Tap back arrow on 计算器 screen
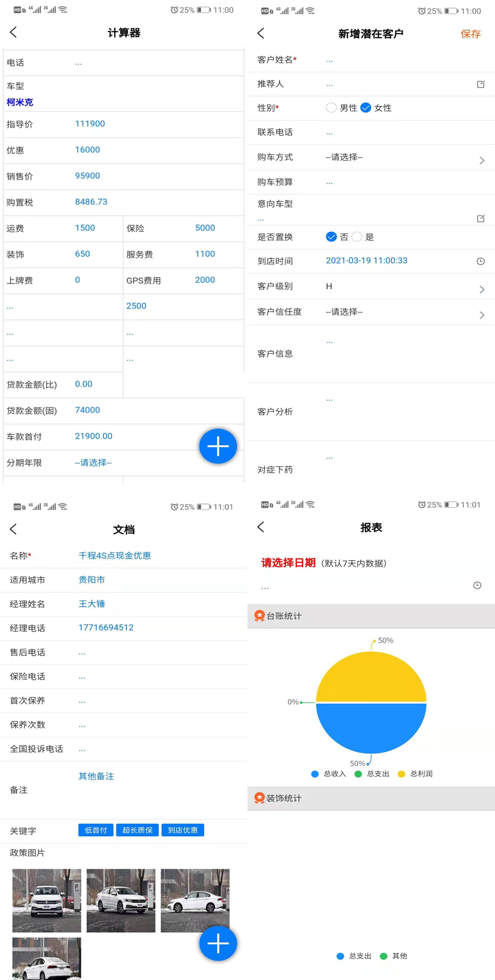Image resolution: width=495 pixels, height=980 pixels. click(14, 32)
